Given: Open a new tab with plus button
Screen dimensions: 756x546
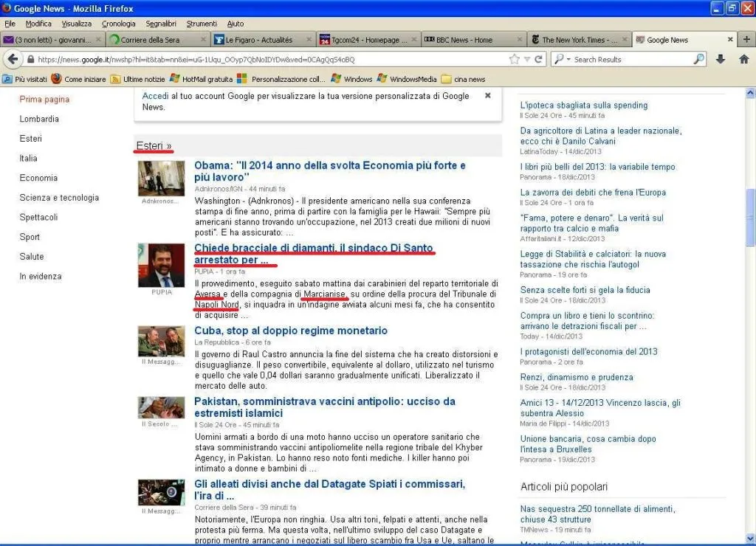Looking at the screenshot, I should click(746, 39).
